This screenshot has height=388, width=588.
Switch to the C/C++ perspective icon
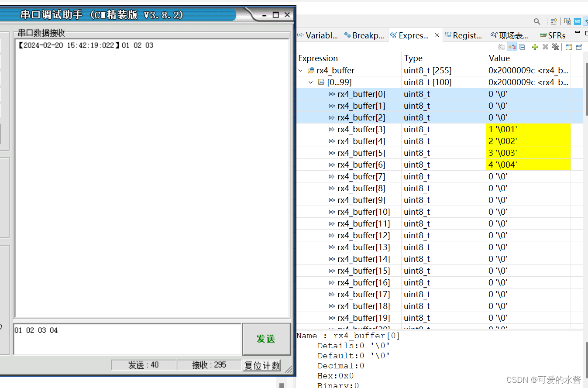(567, 21)
